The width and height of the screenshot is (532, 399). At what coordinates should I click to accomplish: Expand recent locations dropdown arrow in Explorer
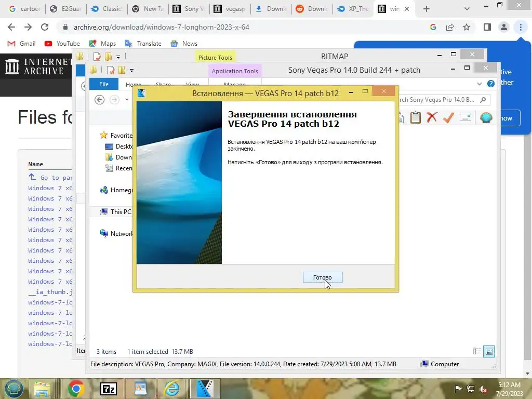(127, 99)
